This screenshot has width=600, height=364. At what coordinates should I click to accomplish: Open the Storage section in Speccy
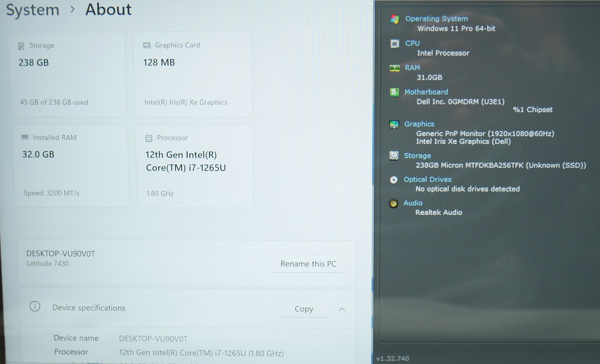pyautogui.click(x=417, y=156)
